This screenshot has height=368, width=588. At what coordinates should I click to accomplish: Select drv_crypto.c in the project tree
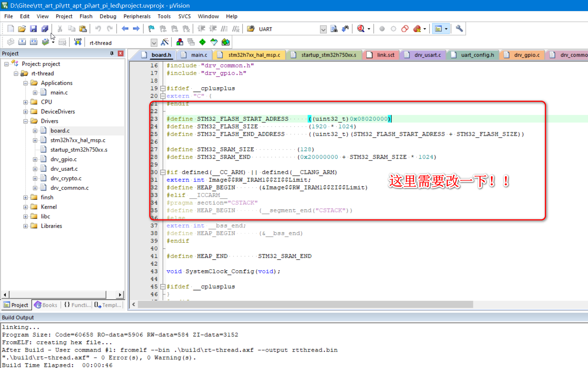pyautogui.click(x=66, y=178)
